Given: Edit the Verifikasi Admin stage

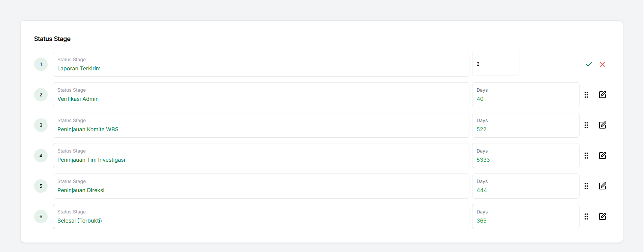Looking at the screenshot, I should coord(602,95).
